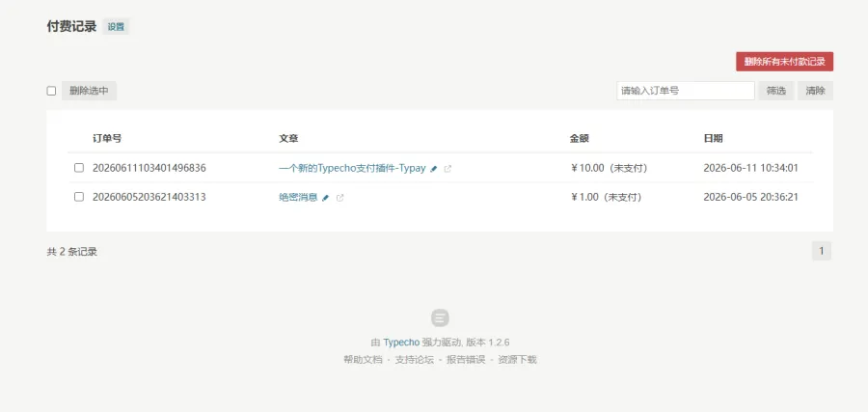Click the 清除 button
This screenshot has height=412, width=868.
(815, 91)
